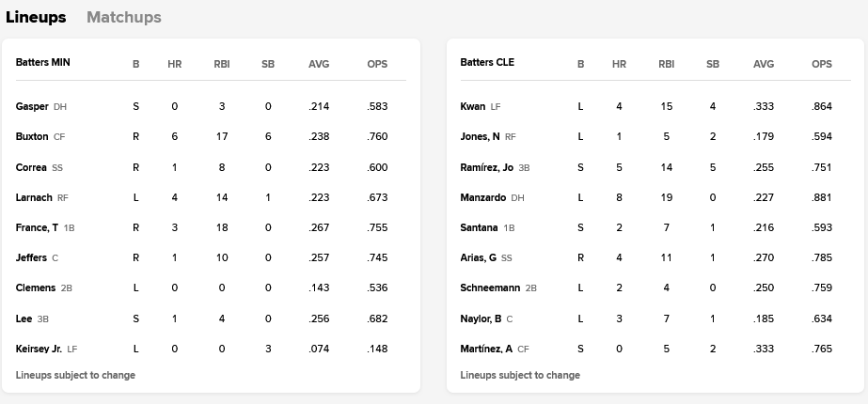Click the Batters CLE table header
Screen dimensions: 868x404
tap(487, 63)
